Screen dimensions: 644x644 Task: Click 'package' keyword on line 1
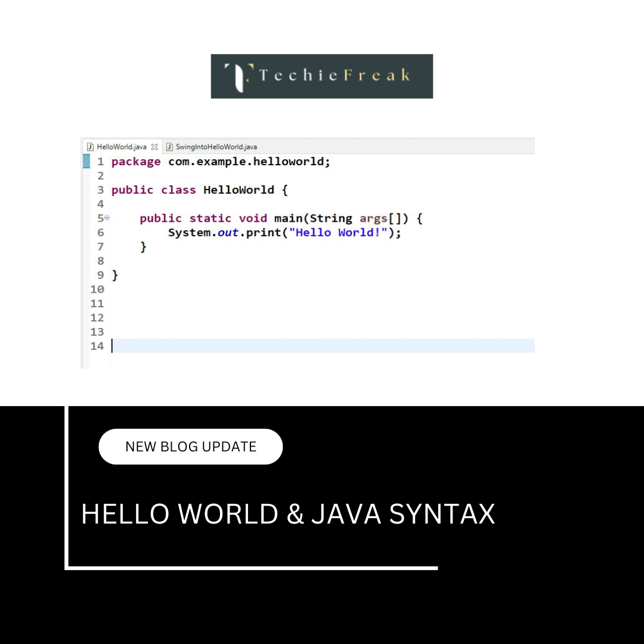136,162
